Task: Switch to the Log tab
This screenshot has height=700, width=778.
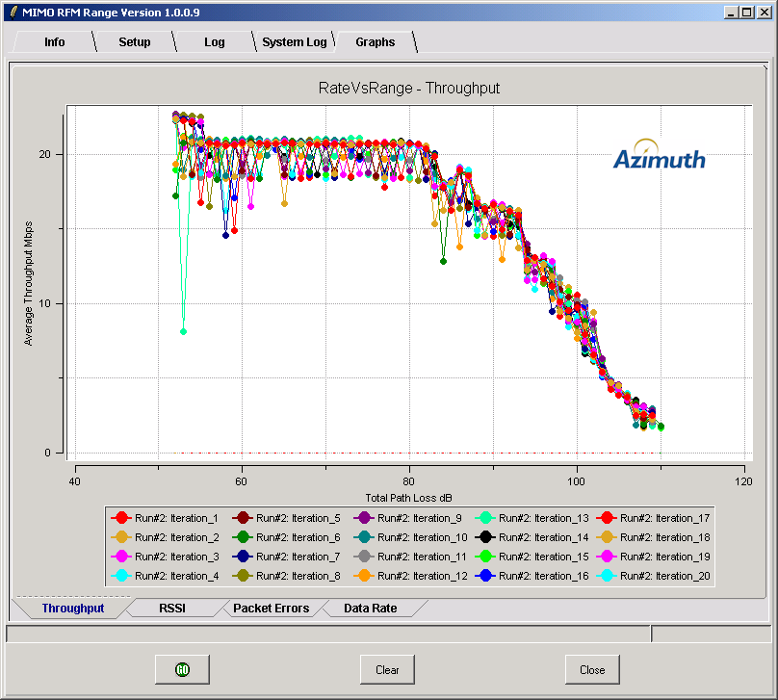Action: [x=215, y=42]
